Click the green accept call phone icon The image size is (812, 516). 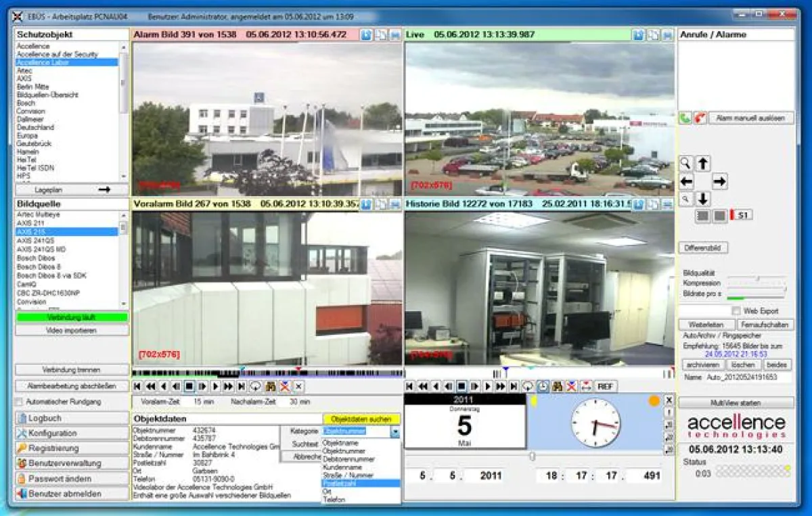point(685,118)
